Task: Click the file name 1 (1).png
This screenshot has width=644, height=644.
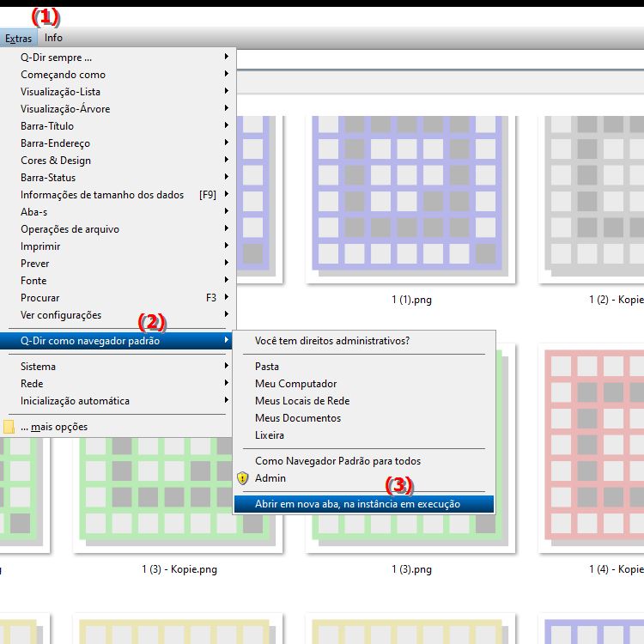Action: click(411, 300)
